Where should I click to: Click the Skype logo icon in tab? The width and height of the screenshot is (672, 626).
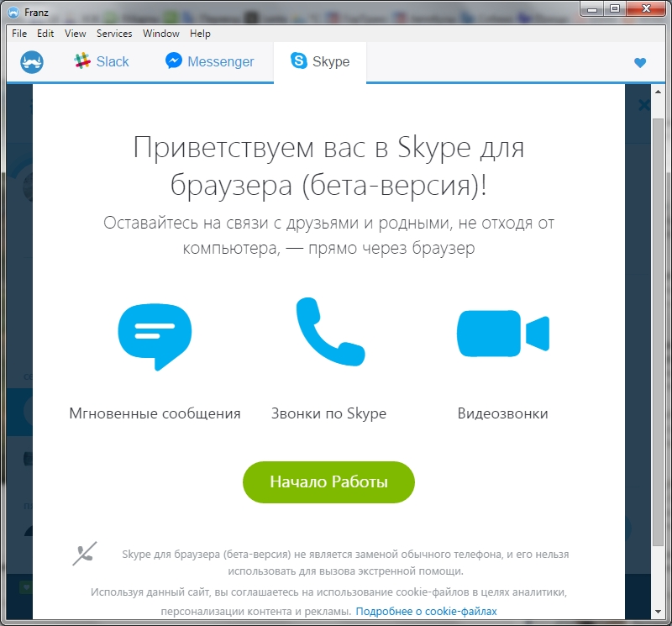[x=299, y=60]
